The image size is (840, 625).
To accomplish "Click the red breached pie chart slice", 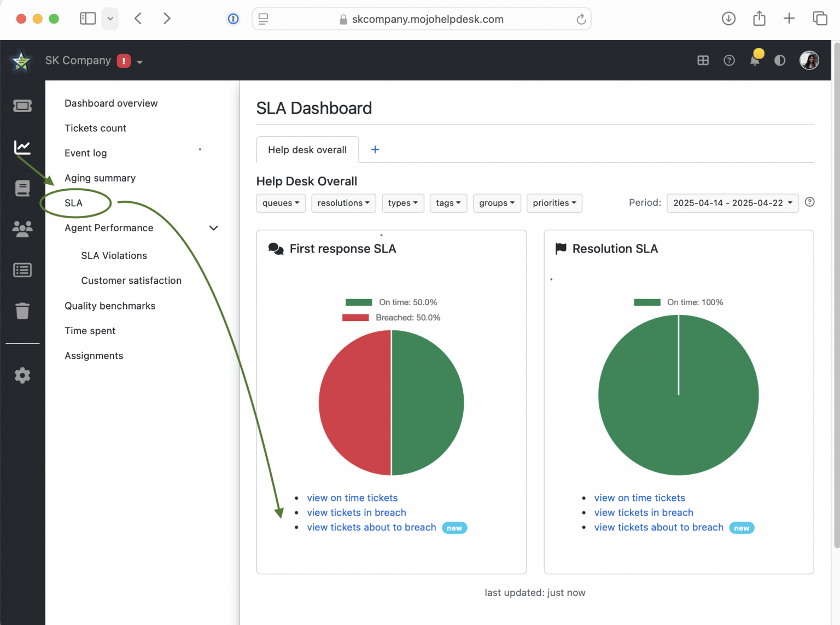I will point(354,403).
